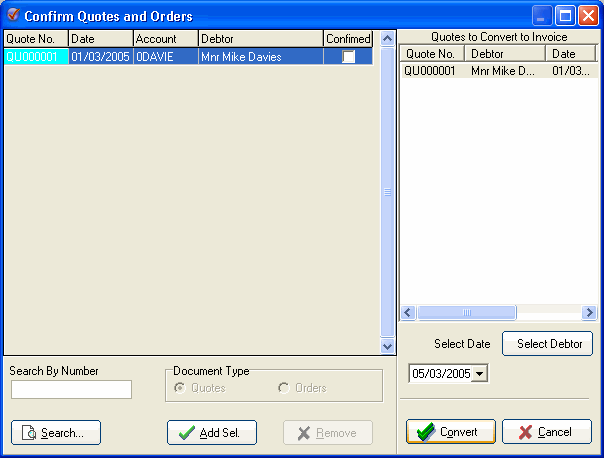Click the Search By Number input field
604x458 pixels.
(71, 389)
